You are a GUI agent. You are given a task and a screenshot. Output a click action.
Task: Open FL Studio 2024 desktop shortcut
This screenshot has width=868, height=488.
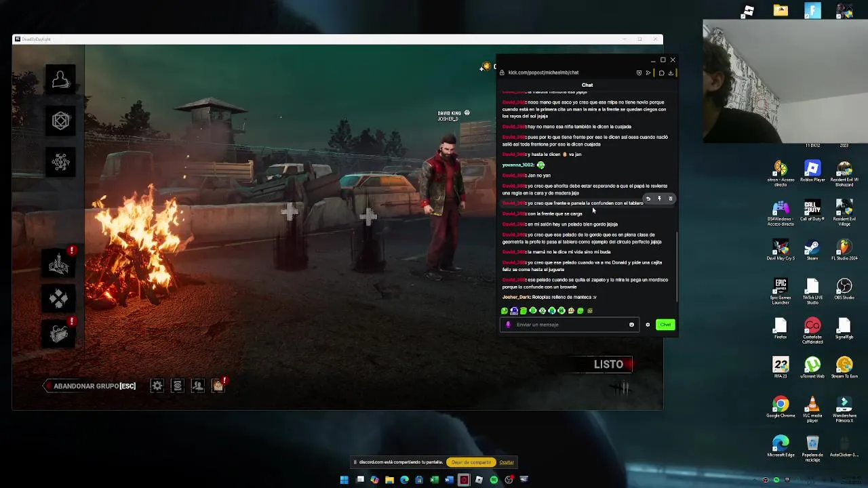pyautogui.click(x=844, y=250)
